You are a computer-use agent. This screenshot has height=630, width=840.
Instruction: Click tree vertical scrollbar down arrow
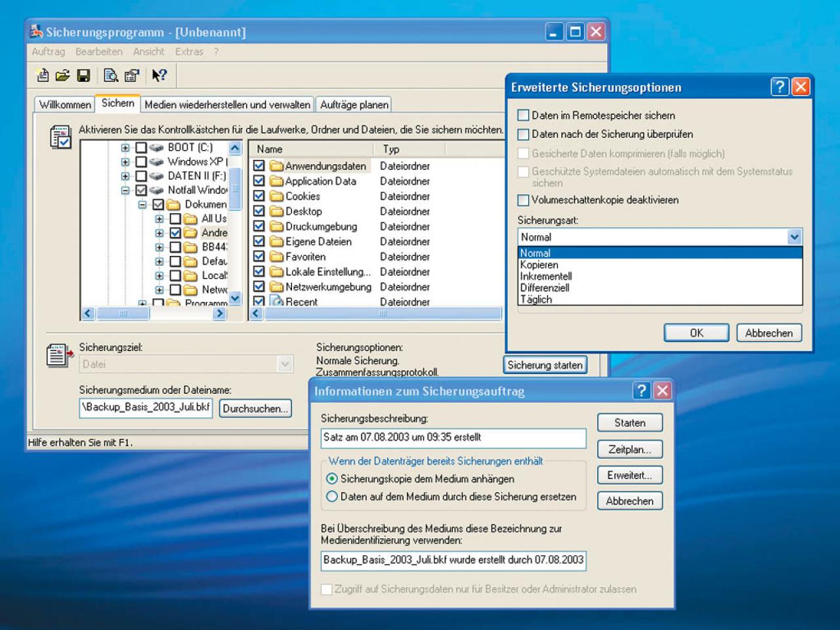click(x=235, y=299)
